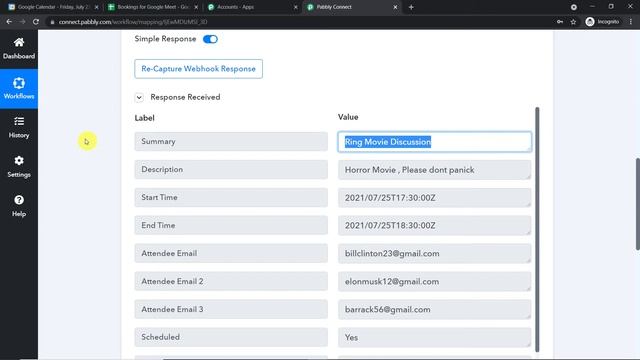Open Chrome three-dot menu
640x360 pixels.
(631, 22)
